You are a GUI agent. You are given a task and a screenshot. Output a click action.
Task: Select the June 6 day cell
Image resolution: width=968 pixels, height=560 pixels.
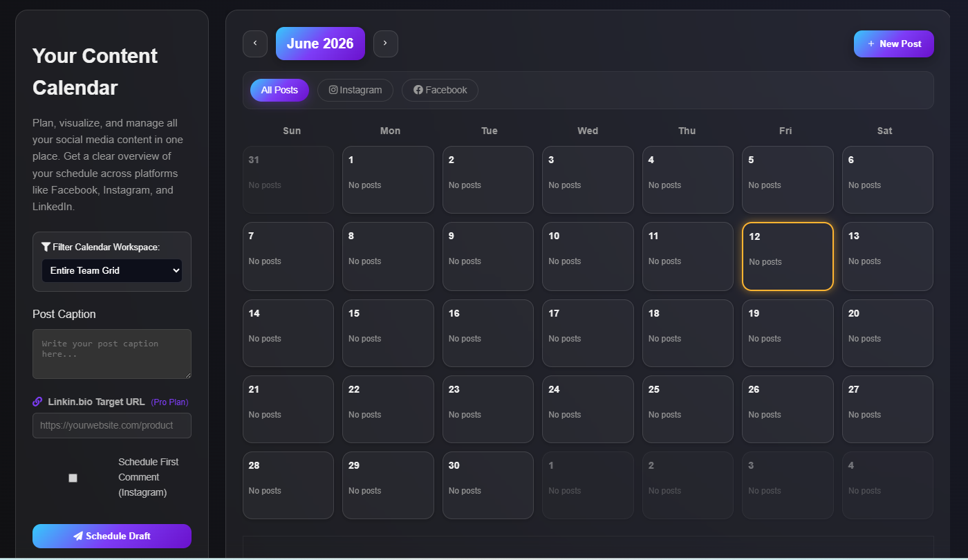coord(888,180)
